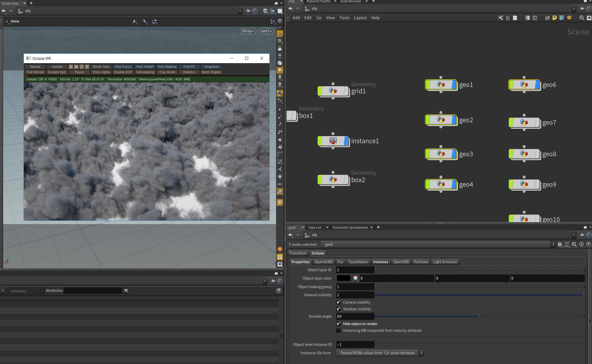Switch to the OpenVDB tab
The image size is (592, 364).
click(401, 262)
